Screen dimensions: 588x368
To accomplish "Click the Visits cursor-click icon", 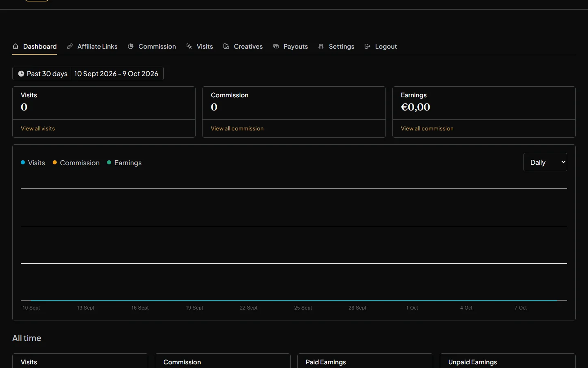I will [x=189, y=47].
